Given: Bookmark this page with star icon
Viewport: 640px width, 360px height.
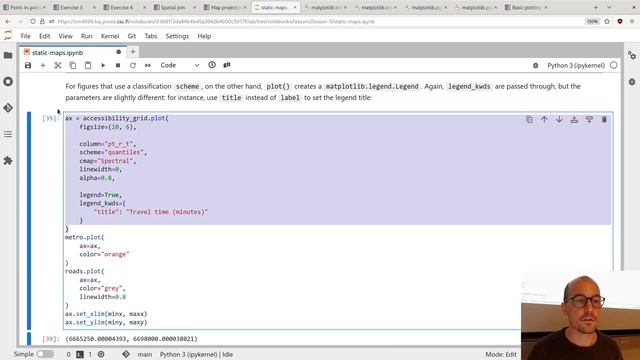Looking at the screenshot, I should (x=607, y=21).
